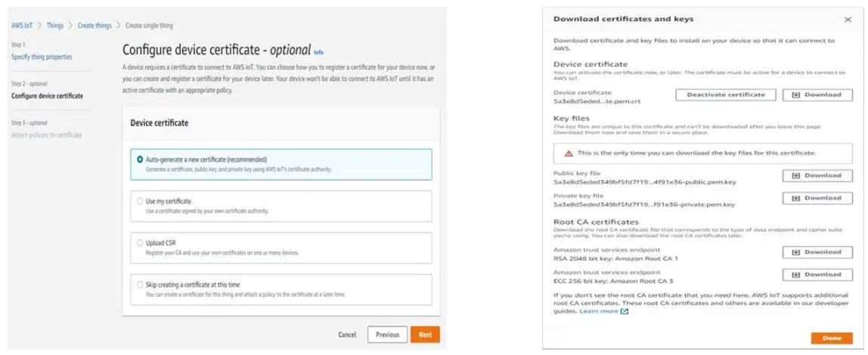
Task: Go to Specify thing properties step
Action: (42, 57)
